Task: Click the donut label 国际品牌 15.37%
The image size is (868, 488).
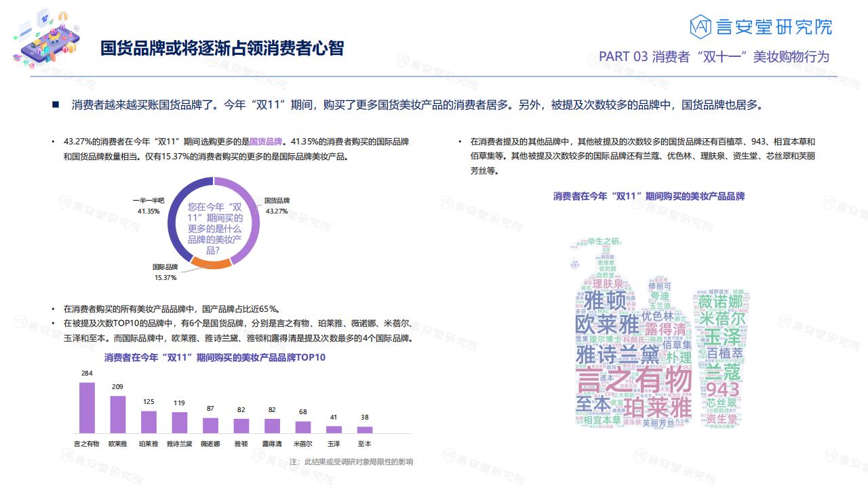Action: point(165,272)
